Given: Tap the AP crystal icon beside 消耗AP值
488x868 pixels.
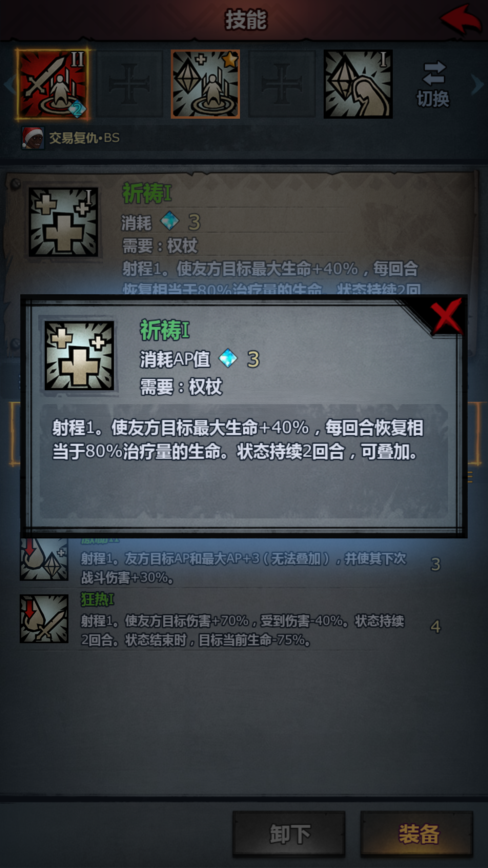Looking at the screenshot, I should pos(228,359).
